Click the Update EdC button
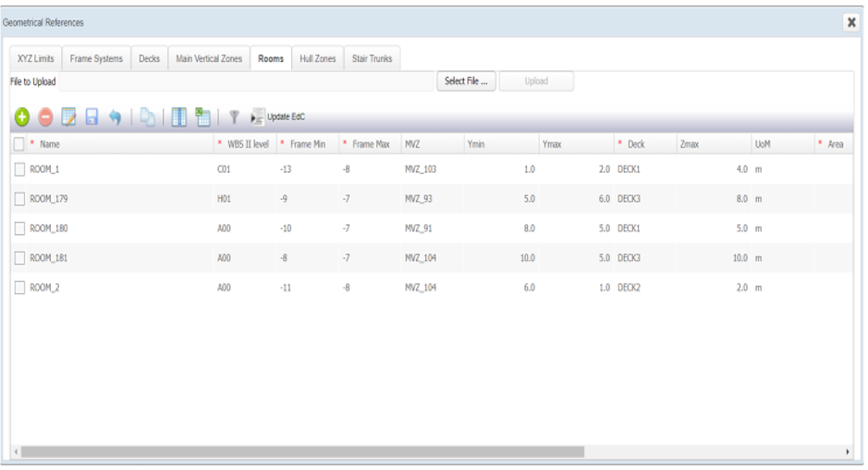 277,117
